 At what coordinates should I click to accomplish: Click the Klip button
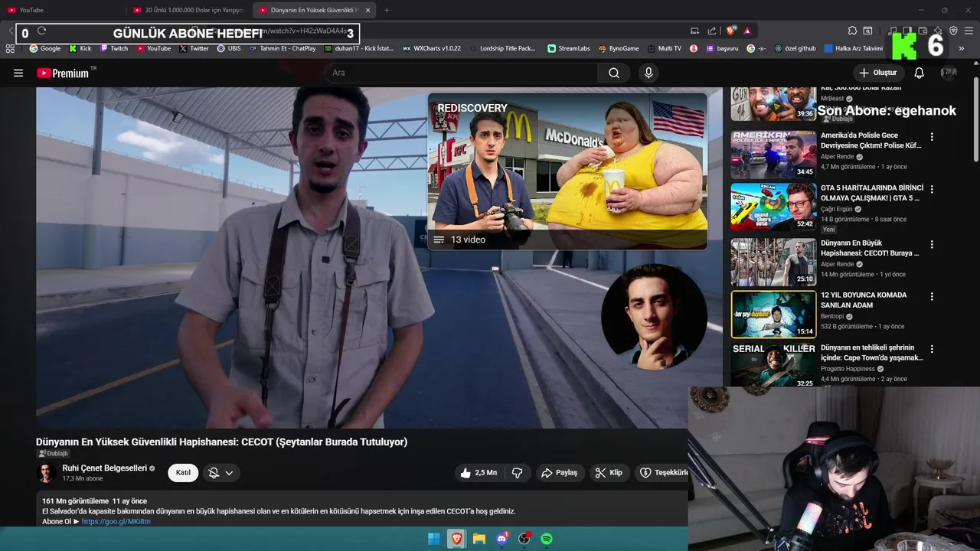pos(609,473)
